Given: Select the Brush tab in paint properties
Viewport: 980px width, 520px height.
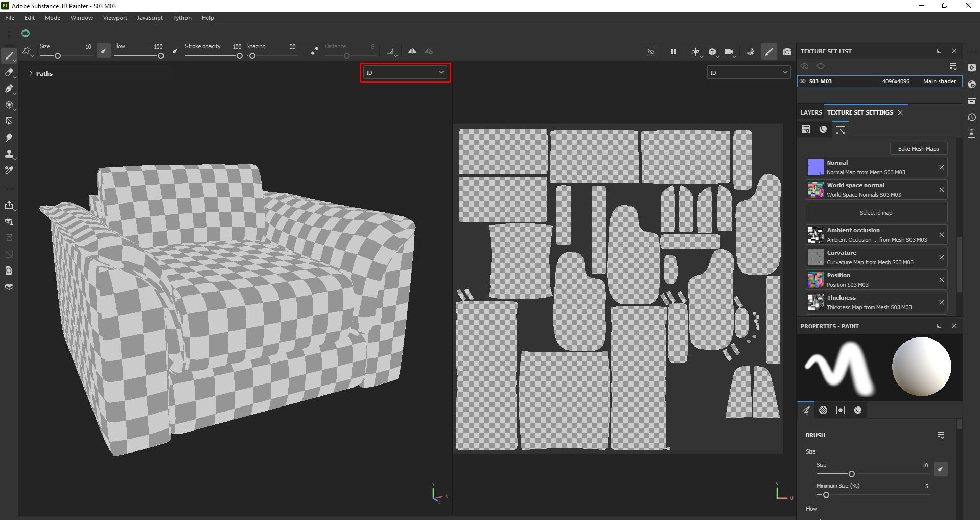Looking at the screenshot, I should (806, 410).
